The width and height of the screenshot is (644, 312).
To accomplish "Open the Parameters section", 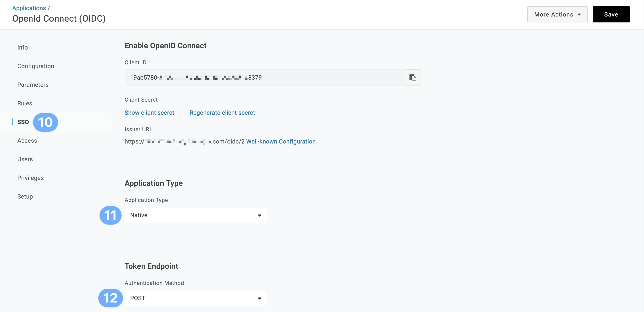I will (33, 85).
